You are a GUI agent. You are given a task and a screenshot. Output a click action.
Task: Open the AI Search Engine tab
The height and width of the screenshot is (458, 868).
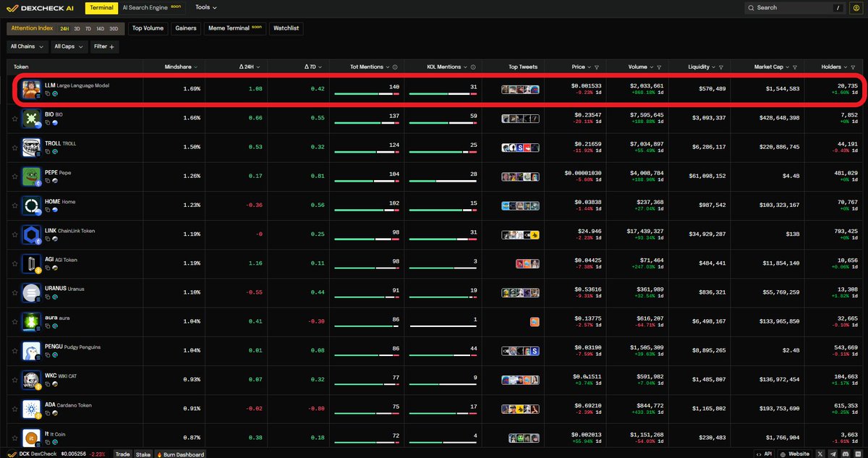pos(152,8)
